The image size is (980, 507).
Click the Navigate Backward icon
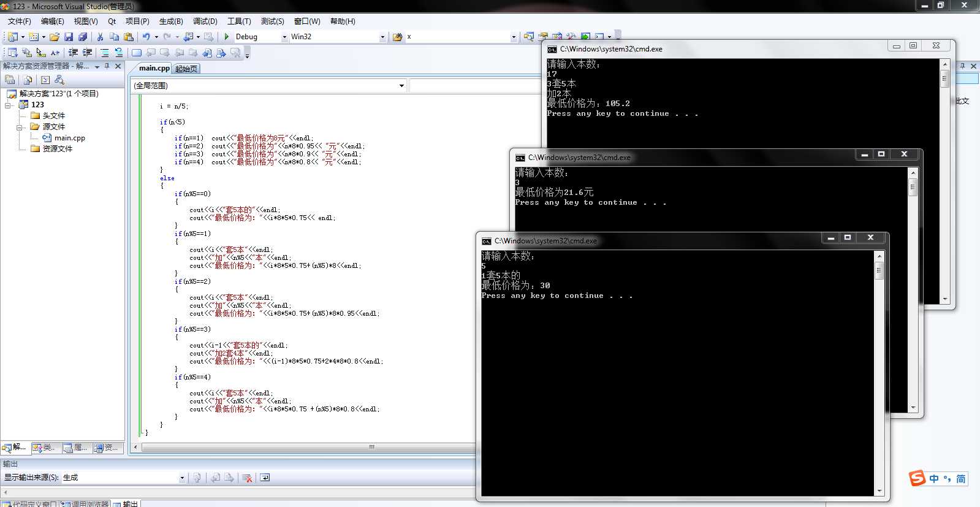click(x=188, y=37)
